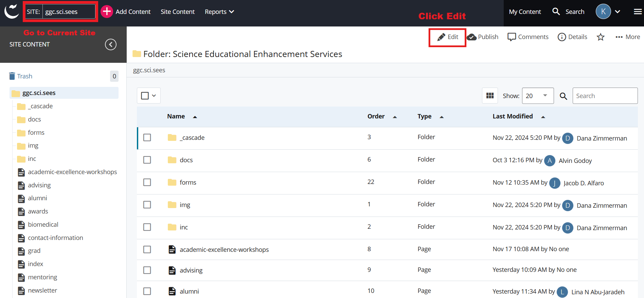Open academic-excellence-workshops page in list

point(224,250)
